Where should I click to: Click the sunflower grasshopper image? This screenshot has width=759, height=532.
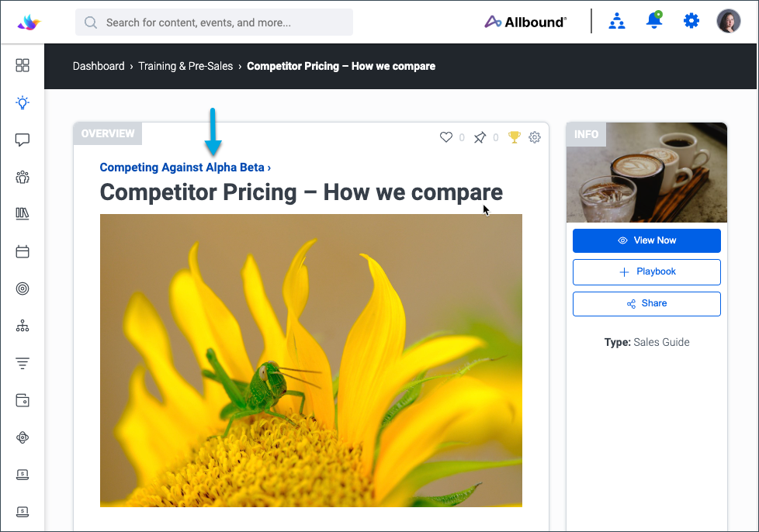pos(310,361)
